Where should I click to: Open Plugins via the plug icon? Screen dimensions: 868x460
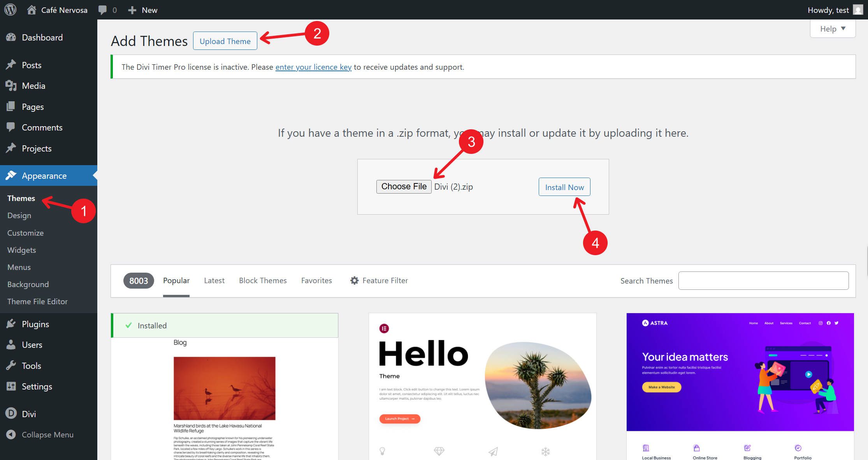(11, 324)
